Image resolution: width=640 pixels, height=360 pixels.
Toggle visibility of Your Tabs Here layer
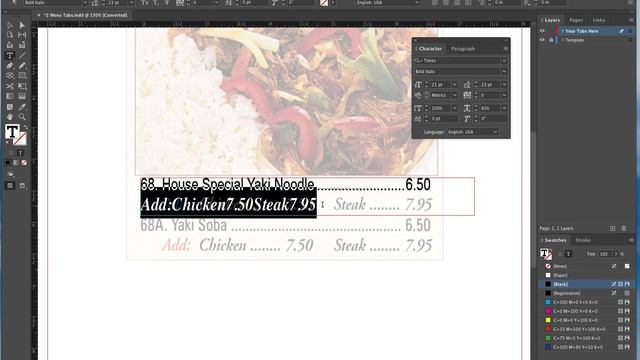pos(542,31)
